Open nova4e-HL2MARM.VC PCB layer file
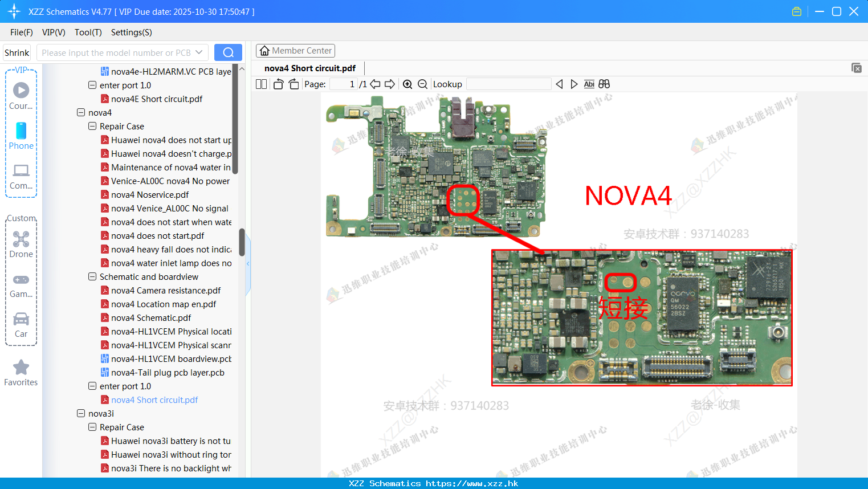This screenshot has width=868, height=489. pos(171,72)
